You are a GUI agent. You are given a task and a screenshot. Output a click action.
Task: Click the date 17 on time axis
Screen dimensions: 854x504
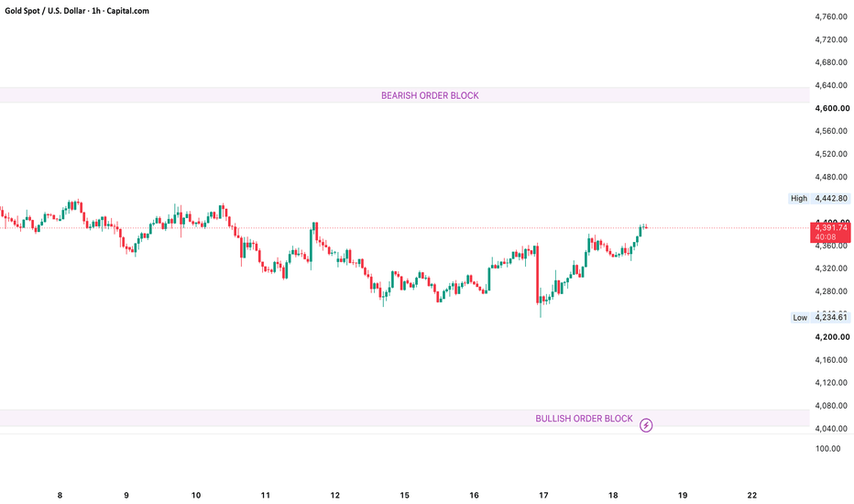coord(543,495)
